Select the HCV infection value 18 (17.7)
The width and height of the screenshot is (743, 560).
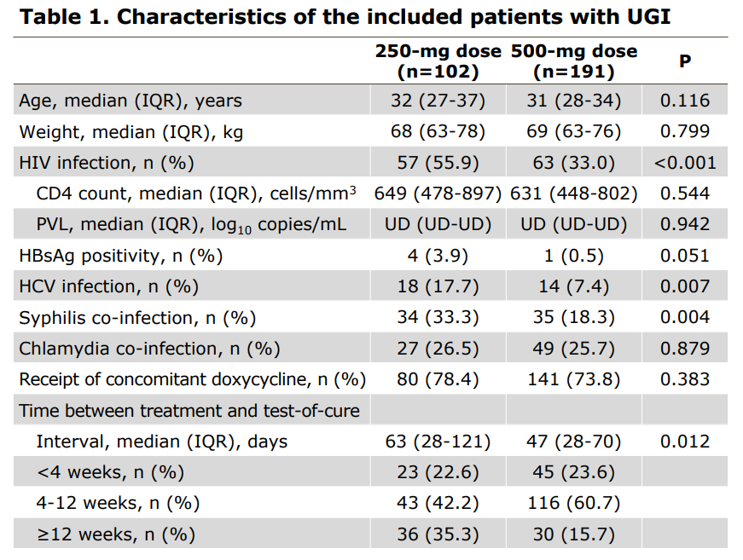point(438,286)
